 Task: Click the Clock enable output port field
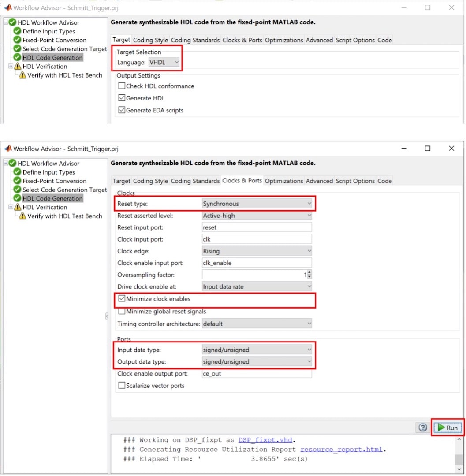257,374
